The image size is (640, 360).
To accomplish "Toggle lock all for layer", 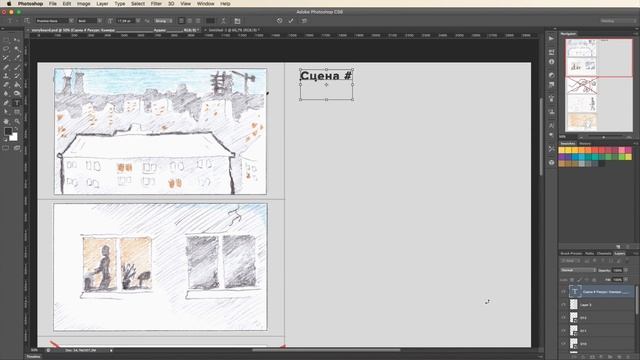I will [x=594, y=280].
